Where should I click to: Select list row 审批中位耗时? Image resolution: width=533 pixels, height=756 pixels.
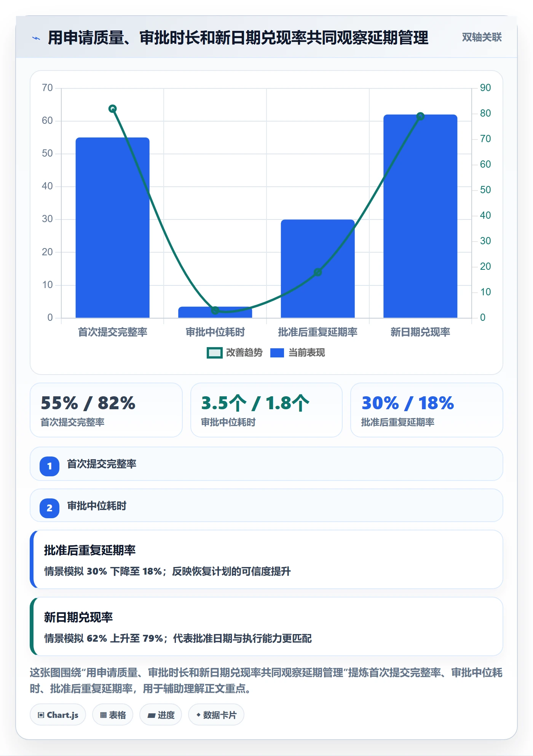click(266, 506)
